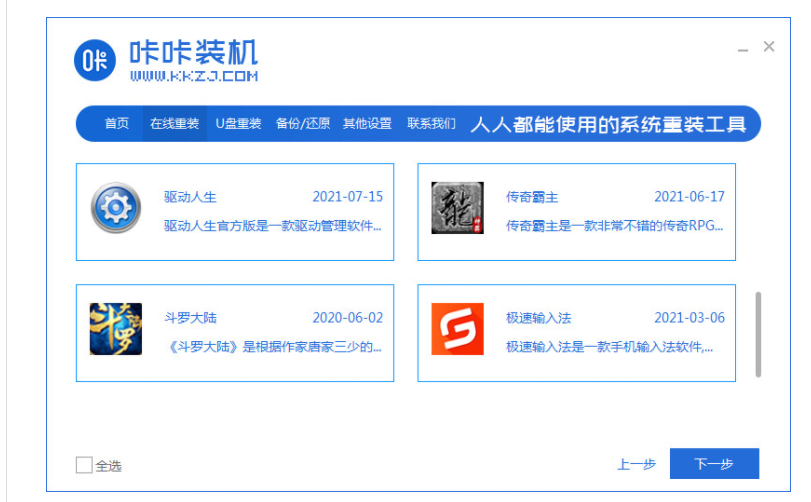Go to the 备份/还原 tab
Viewport: 811px width, 502px height.
[x=303, y=124]
